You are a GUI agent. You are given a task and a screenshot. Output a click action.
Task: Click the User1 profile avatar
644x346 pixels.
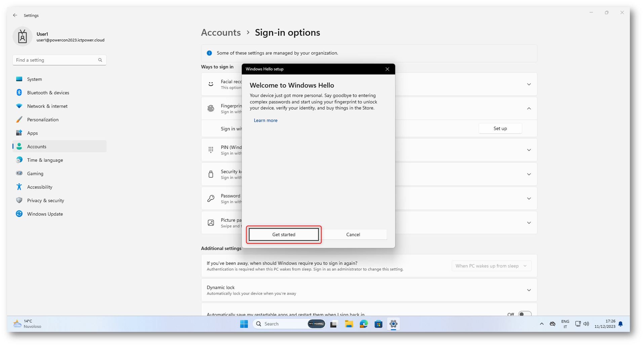click(23, 36)
